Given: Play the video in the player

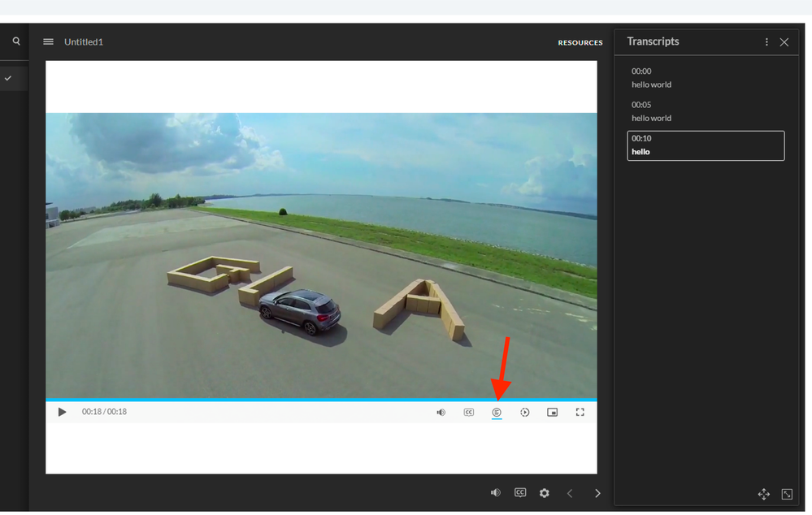Looking at the screenshot, I should pyautogui.click(x=63, y=412).
